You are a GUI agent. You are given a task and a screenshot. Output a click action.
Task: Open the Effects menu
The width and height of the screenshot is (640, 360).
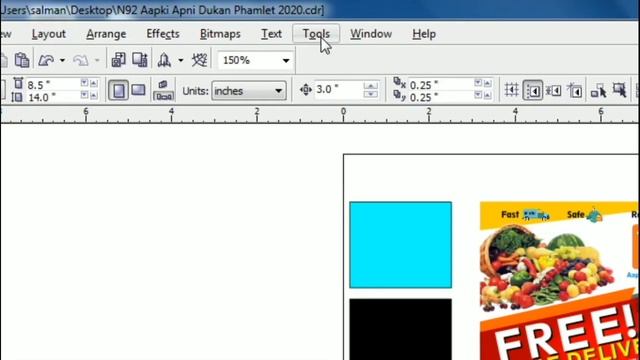163,34
